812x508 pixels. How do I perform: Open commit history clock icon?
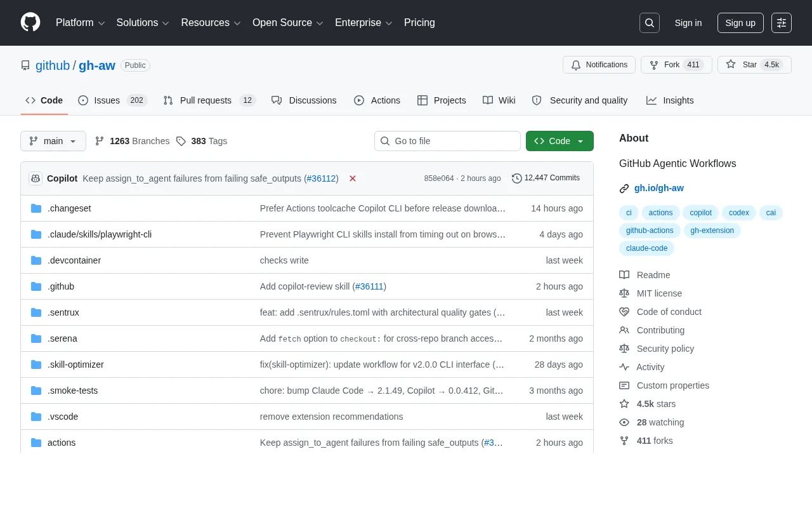click(x=517, y=178)
